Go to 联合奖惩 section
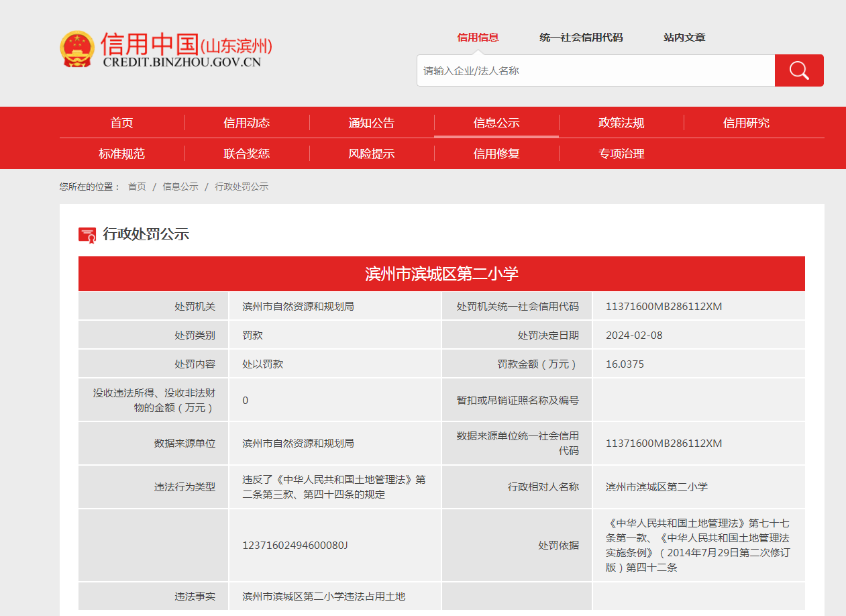Screen dimensions: 846x616 [x=246, y=154]
